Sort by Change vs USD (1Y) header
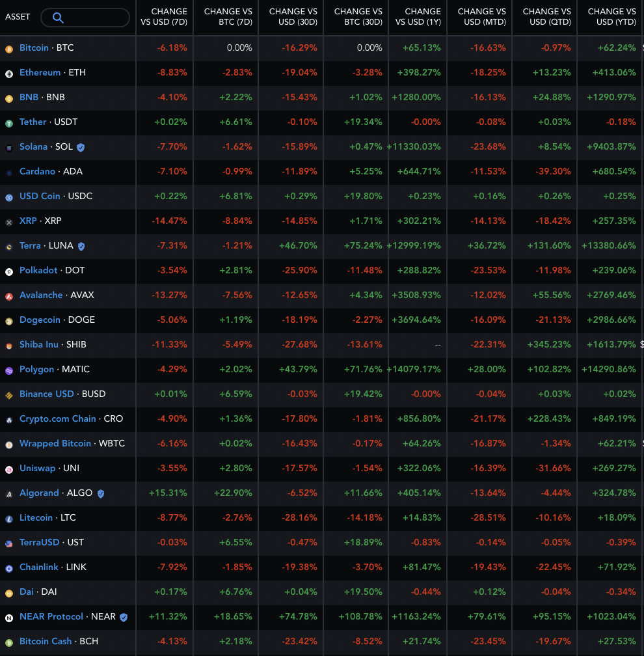The image size is (644, 656). (x=418, y=17)
